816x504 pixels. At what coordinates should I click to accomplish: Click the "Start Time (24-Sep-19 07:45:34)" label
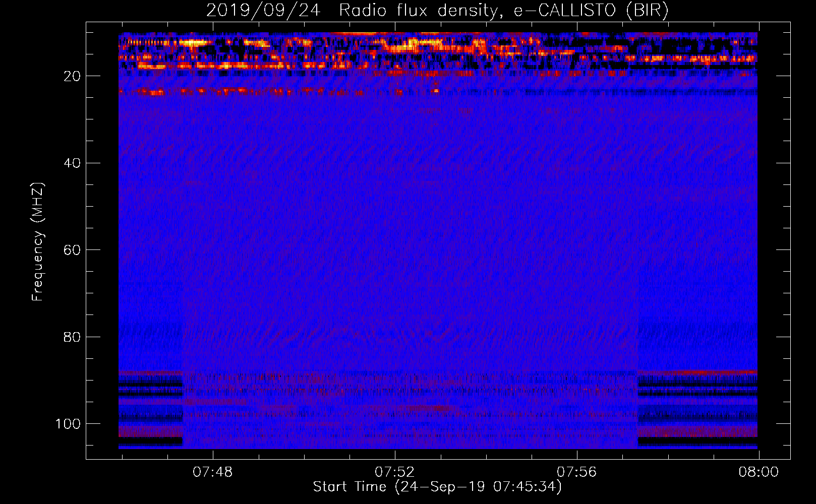pos(437,487)
